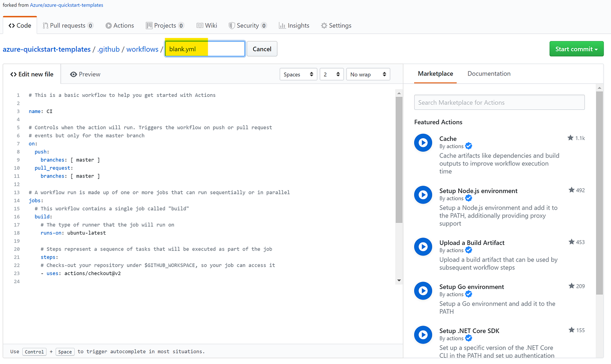The width and height of the screenshot is (611, 364).
Task: Click the Wiki book icon
Action: [x=199, y=25]
